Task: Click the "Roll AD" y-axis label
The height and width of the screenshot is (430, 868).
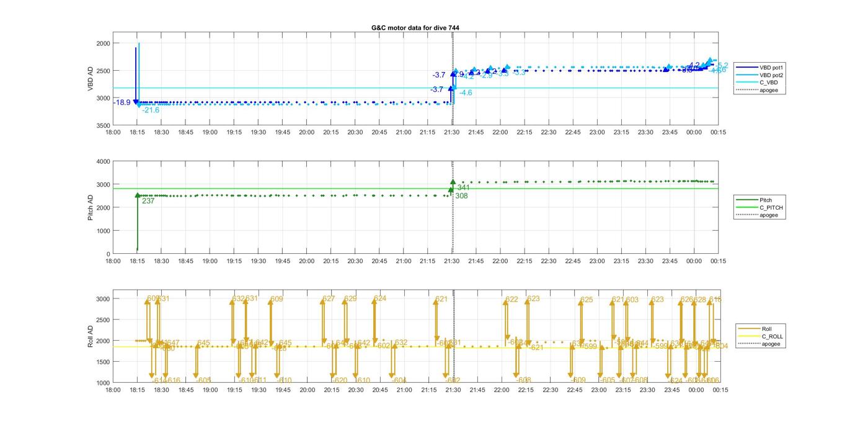Action: click(91, 336)
